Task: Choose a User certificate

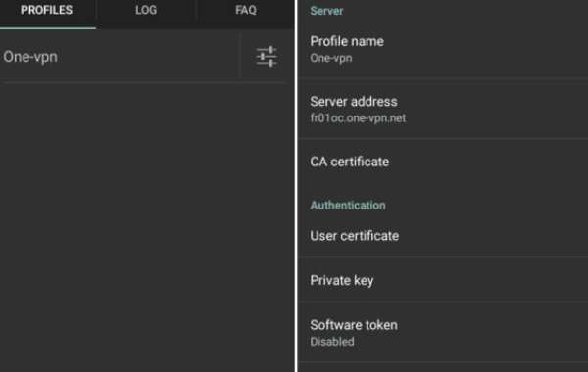Action: tap(443, 236)
